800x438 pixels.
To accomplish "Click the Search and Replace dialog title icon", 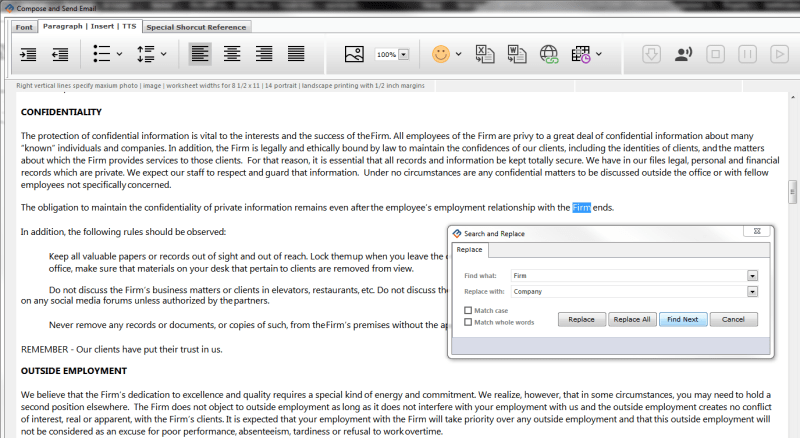I will (457, 233).
